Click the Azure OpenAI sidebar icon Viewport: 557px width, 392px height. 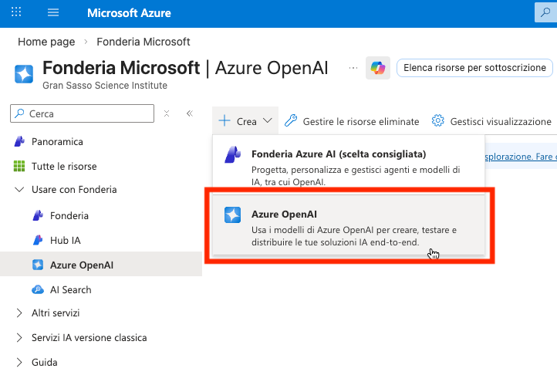[x=38, y=265]
